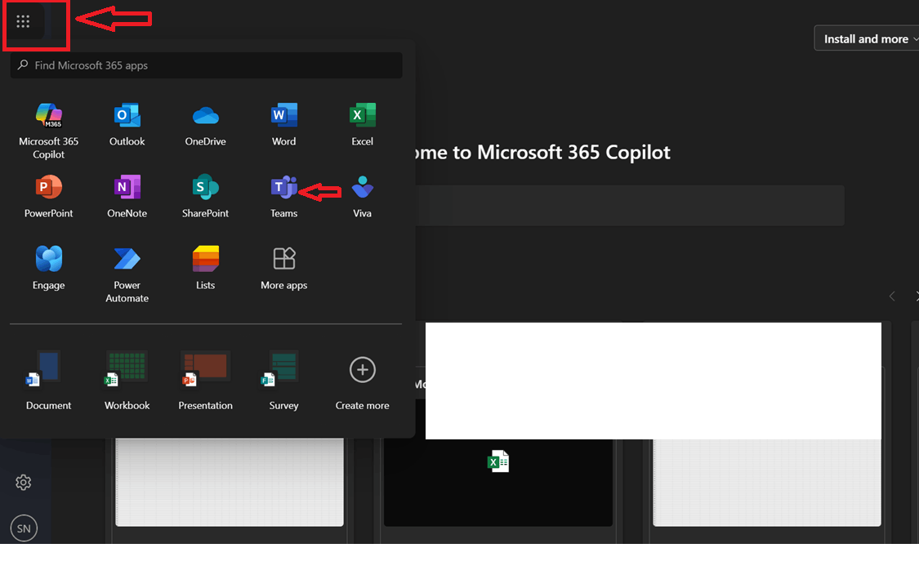This screenshot has height=588, width=919.
Task: Expand Install and more dropdown
Action: tap(866, 38)
